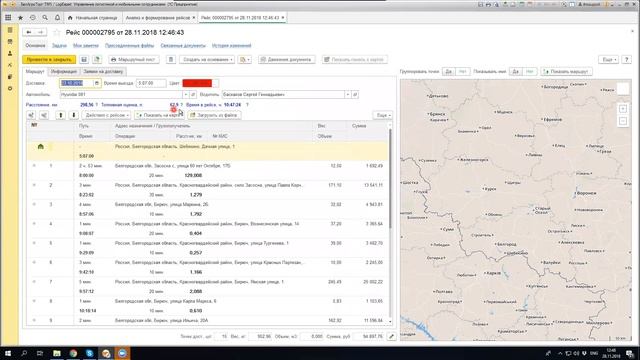Open История изменений link
The height and width of the screenshot is (360, 640).
pos(231,46)
